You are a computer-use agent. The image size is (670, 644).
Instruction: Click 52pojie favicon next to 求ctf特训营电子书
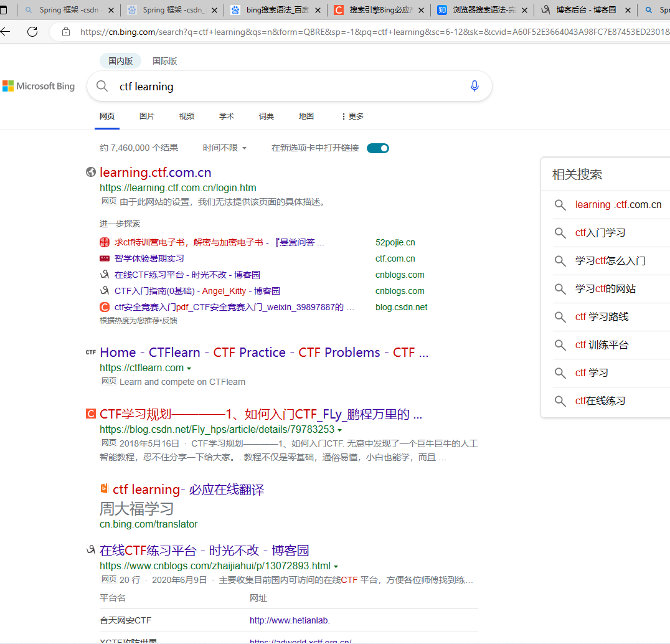pos(104,242)
